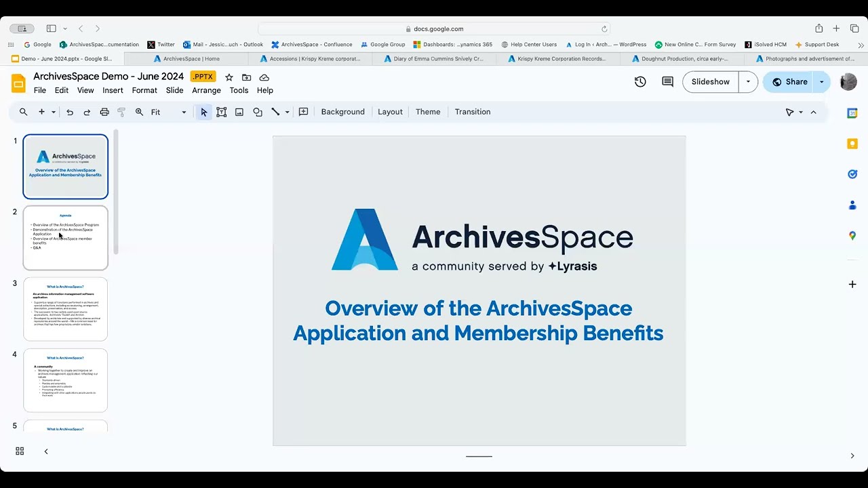Open the comment history icon
Viewport: 868px width, 488px height.
668,82
